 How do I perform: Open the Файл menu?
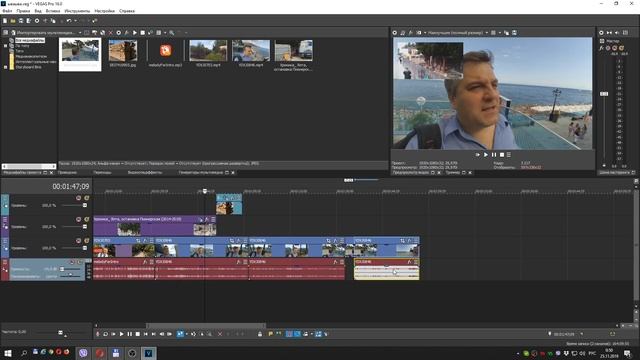point(7,11)
